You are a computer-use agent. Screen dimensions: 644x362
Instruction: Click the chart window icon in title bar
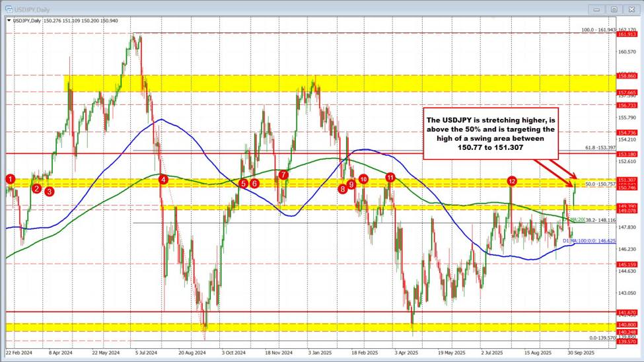pyautogui.click(x=7, y=9)
